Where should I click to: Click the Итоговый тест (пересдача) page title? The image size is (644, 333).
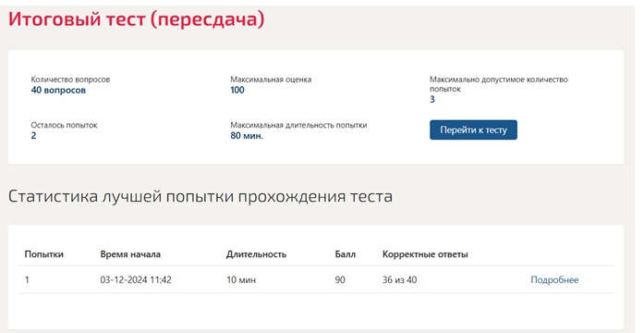point(137,19)
